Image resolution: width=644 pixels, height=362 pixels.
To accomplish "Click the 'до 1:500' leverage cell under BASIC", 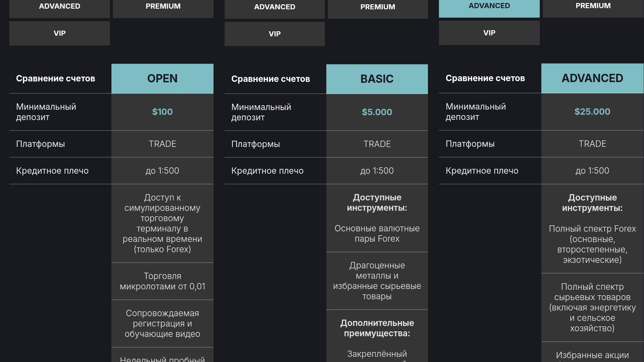I will (377, 171).
